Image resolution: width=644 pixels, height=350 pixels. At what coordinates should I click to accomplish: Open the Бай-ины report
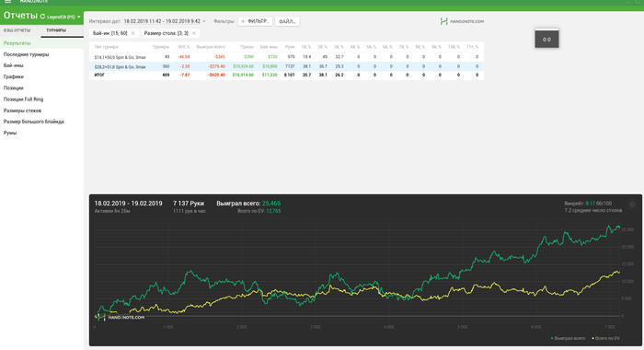[13, 65]
